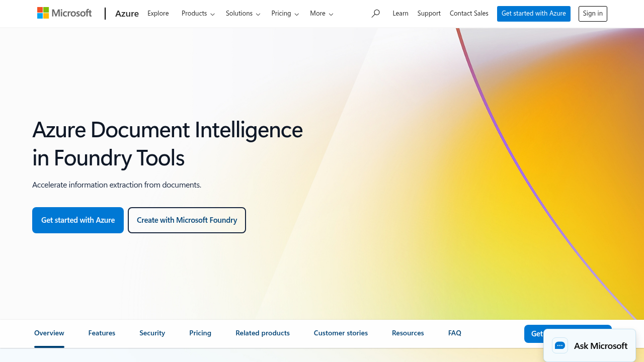The width and height of the screenshot is (644, 362).
Task: Click the Learn link in header
Action: click(x=400, y=14)
